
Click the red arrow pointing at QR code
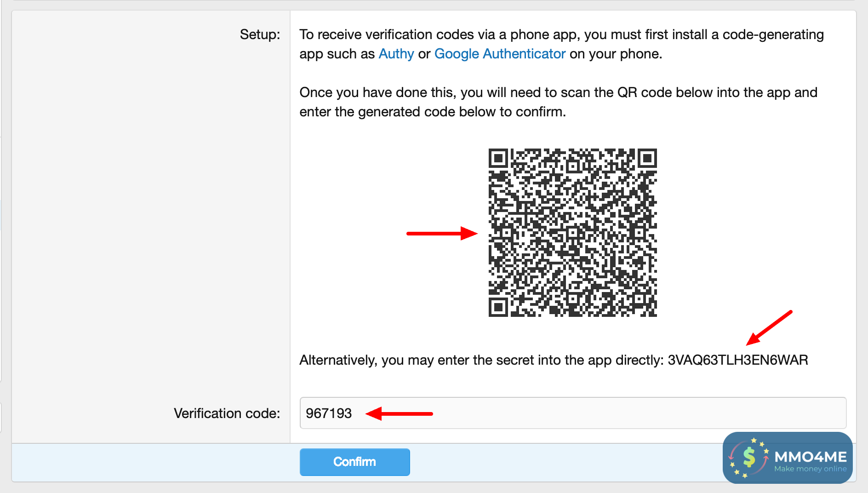click(x=441, y=233)
